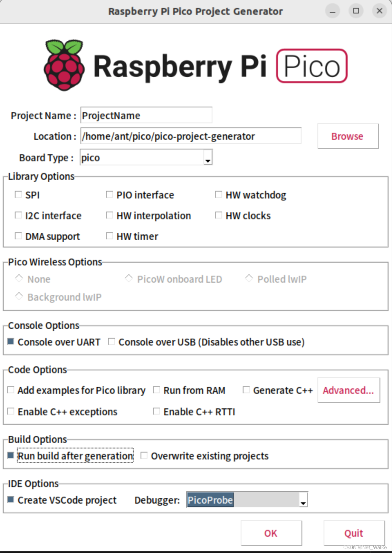Enable the HW timer library

pos(109,236)
